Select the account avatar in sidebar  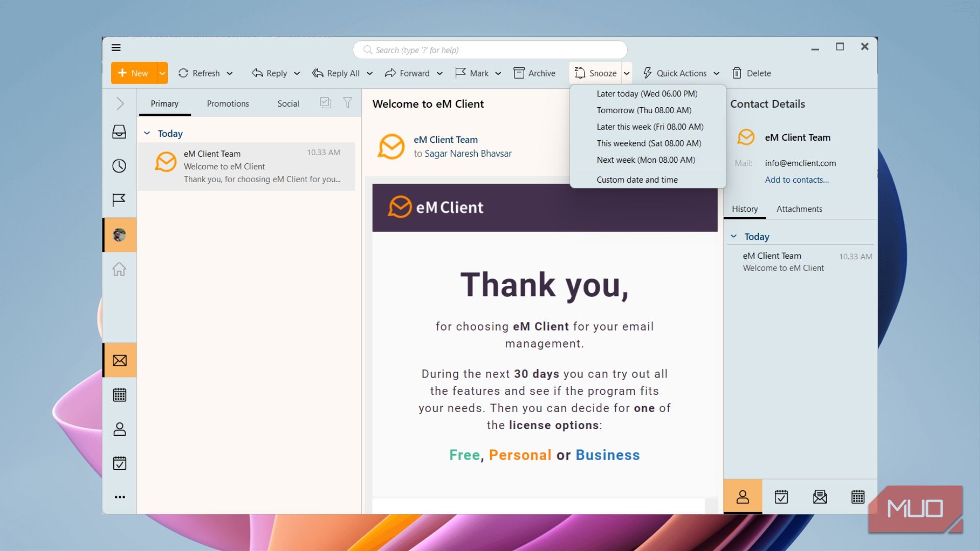119,235
